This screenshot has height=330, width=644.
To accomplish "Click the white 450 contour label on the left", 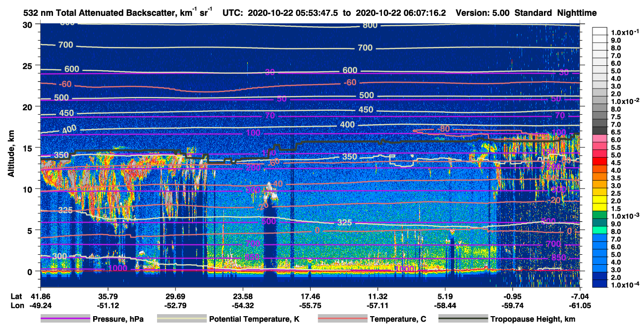I will point(66,113).
